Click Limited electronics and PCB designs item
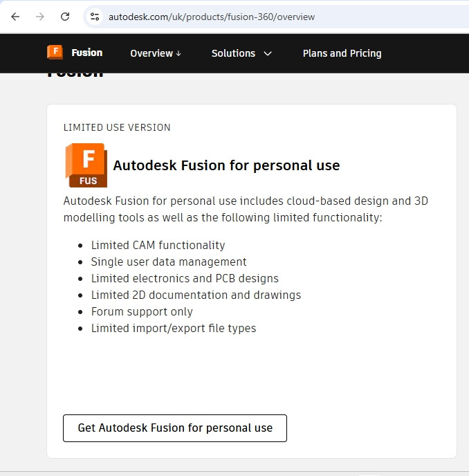The width and height of the screenshot is (469, 476). [185, 278]
